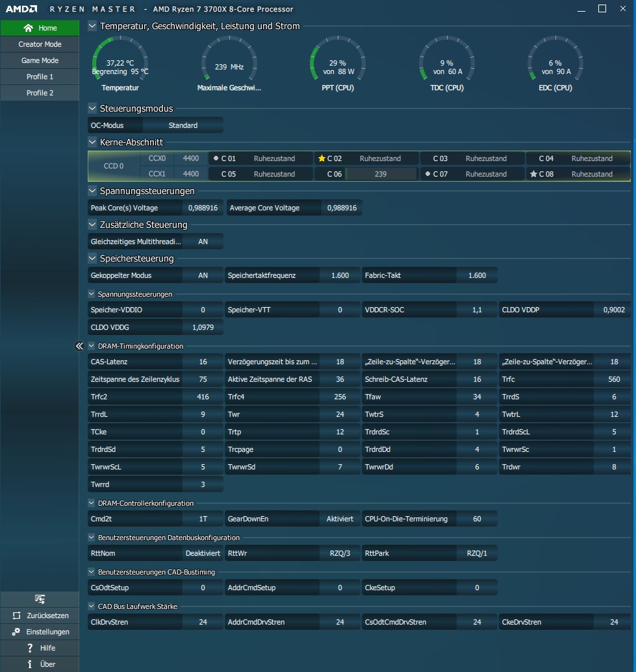Click the CAS-Latenz value 16

point(203,362)
